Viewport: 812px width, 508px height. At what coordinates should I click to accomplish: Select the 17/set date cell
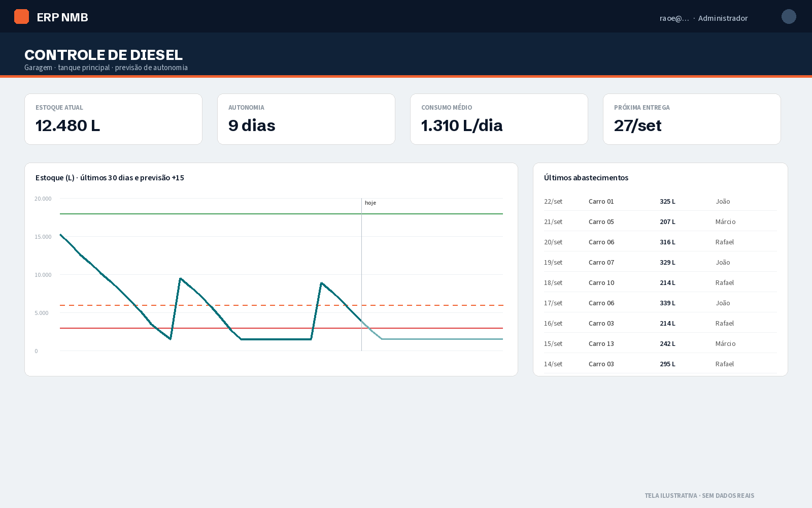click(x=553, y=303)
